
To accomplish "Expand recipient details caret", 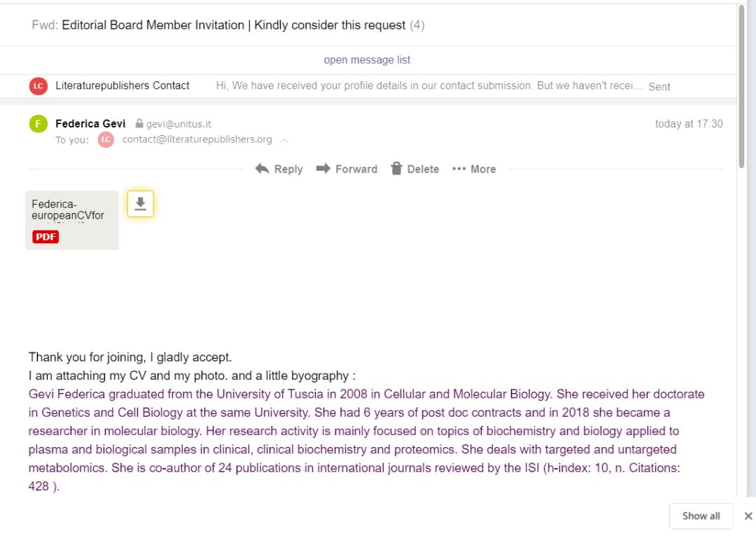I will (x=284, y=140).
